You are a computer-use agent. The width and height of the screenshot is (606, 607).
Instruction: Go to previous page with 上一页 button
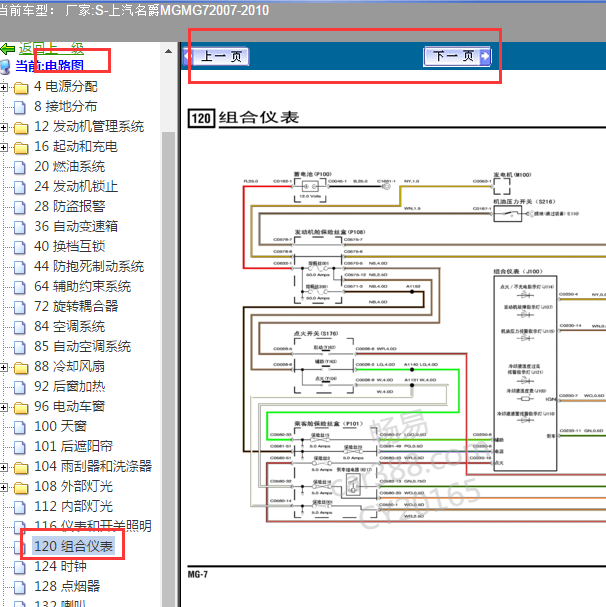click(x=216, y=57)
